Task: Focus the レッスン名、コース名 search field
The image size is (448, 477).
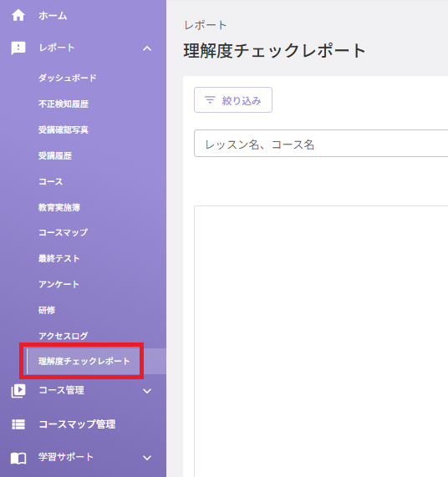Action: coord(321,144)
